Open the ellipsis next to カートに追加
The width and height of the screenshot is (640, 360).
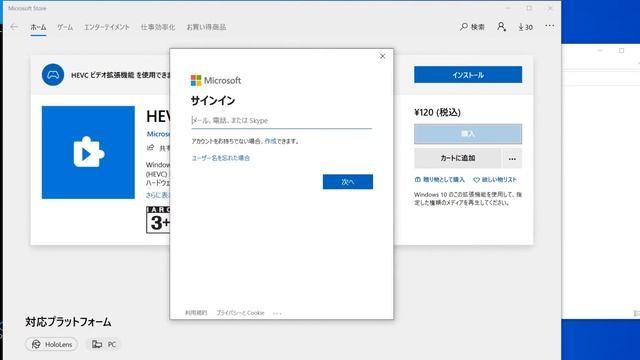point(512,158)
